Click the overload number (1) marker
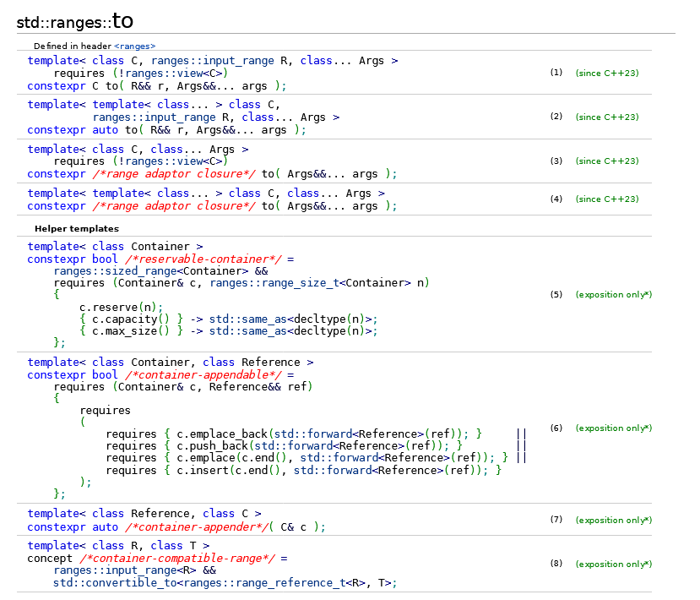This screenshot has height=600, width=700. 556,73
